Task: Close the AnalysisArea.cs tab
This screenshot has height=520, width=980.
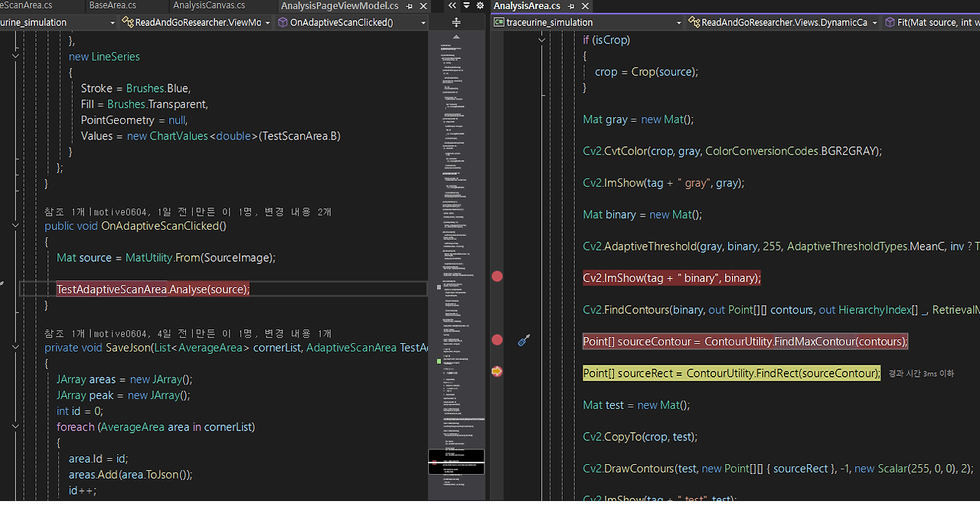Action: 585,6
